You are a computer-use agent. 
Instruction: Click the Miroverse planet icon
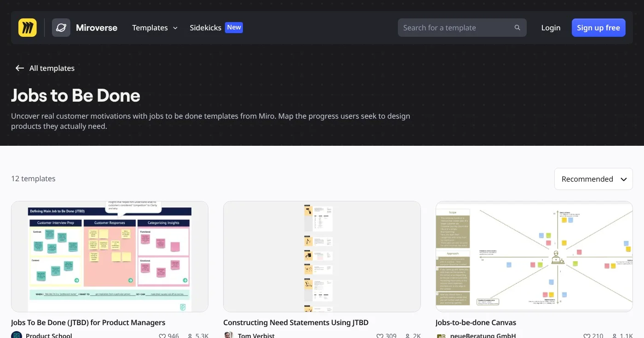[61, 28]
